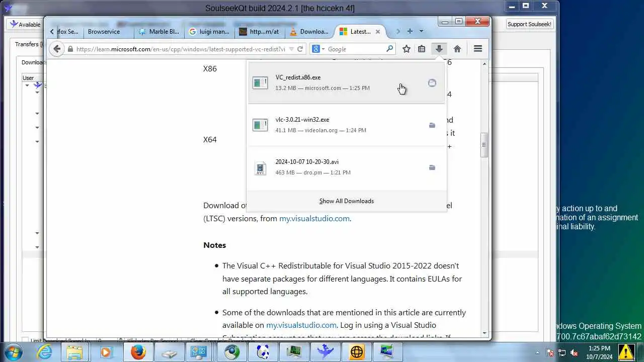Switch to the Marble Bl... tab
Screen dimensions: 644x362
[x=159, y=32]
